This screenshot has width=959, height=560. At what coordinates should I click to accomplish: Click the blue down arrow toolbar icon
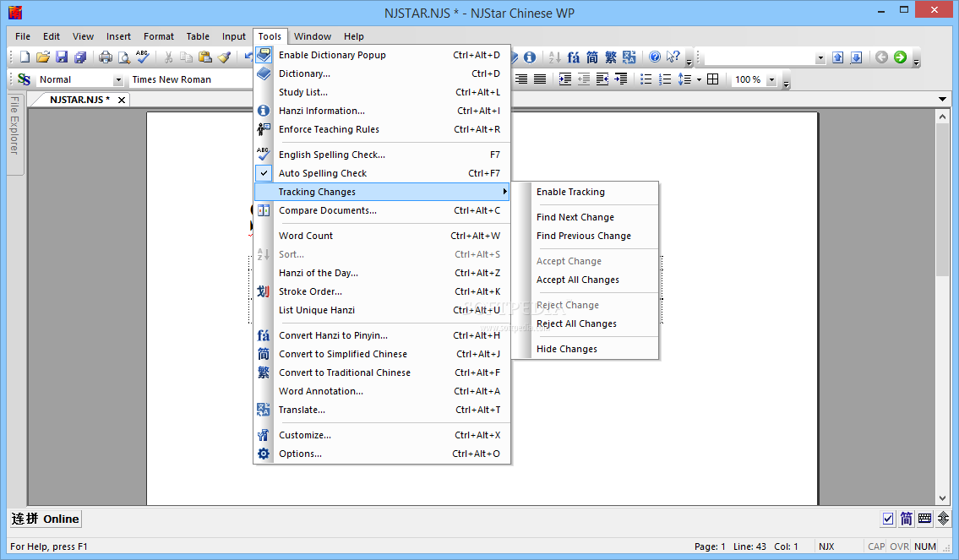pos(856,57)
